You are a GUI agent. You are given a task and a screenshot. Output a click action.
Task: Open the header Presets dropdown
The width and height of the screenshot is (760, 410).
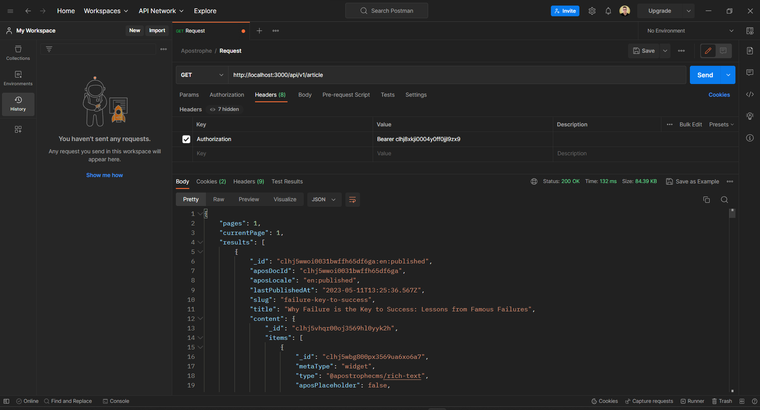click(x=721, y=125)
